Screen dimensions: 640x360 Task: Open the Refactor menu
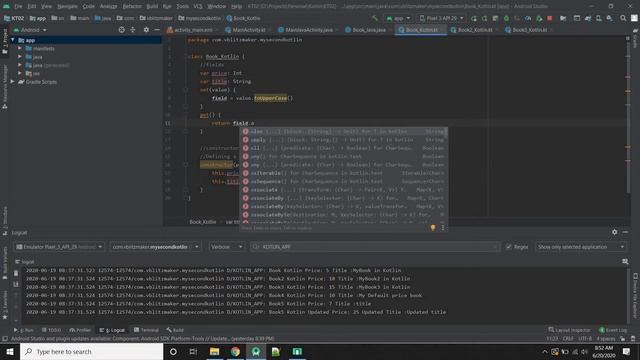click(132, 6)
